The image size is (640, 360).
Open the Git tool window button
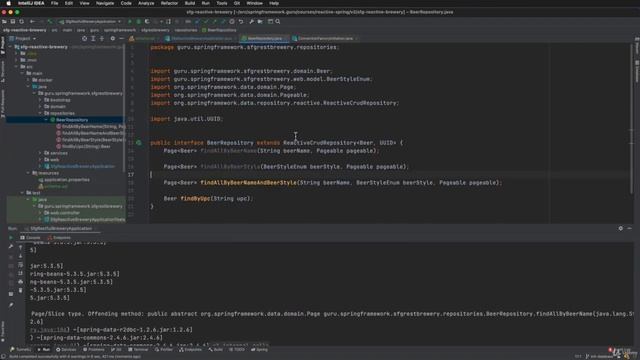pos(116,349)
